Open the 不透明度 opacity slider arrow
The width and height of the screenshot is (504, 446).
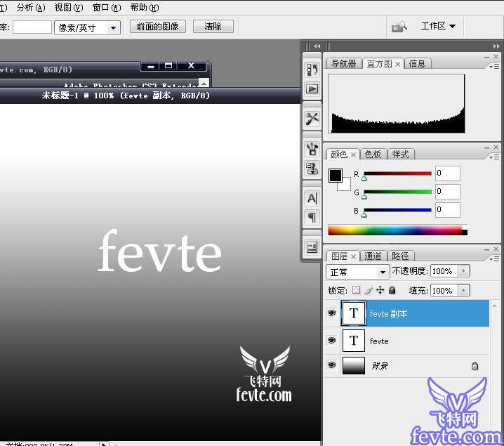point(463,271)
